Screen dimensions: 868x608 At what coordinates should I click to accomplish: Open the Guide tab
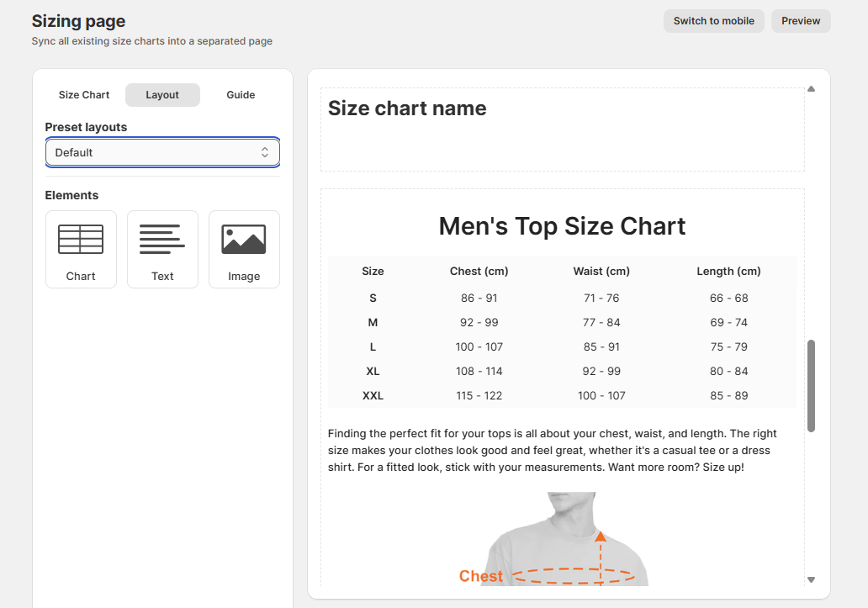(241, 95)
